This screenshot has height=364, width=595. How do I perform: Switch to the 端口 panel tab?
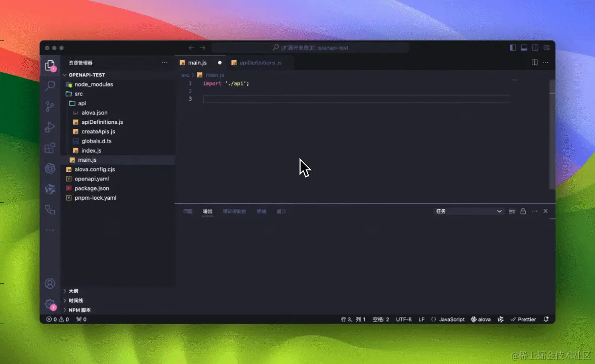[x=281, y=211]
